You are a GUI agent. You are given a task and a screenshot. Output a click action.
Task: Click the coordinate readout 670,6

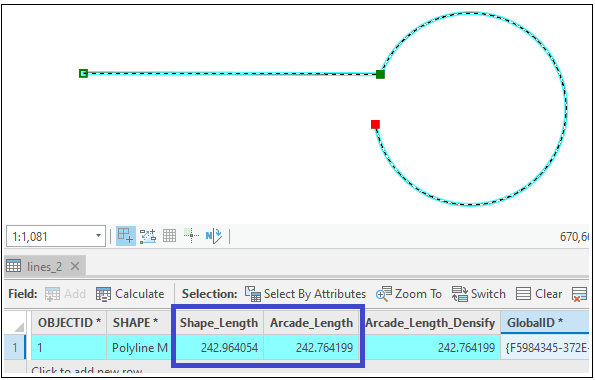[x=574, y=237]
